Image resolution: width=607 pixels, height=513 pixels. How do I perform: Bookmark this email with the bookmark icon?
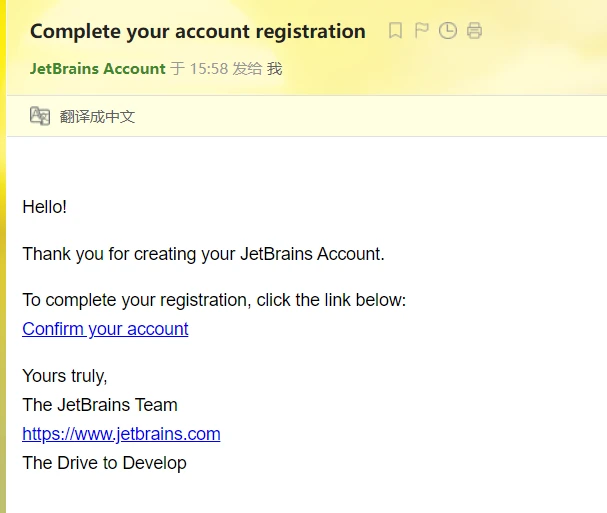coord(395,31)
